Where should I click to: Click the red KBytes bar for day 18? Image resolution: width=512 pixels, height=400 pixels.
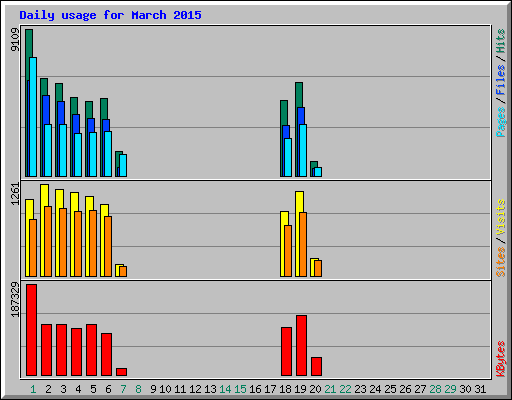[286, 352]
